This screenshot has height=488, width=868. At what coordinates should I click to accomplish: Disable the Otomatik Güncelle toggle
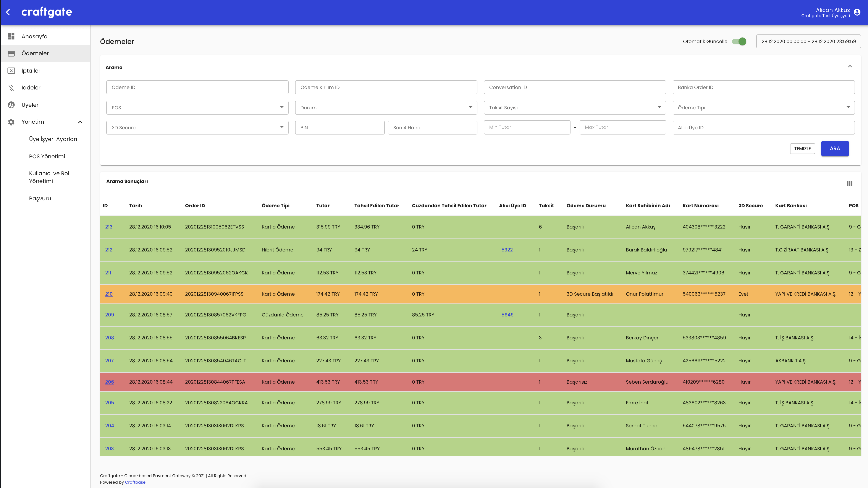tap(739, 41)
